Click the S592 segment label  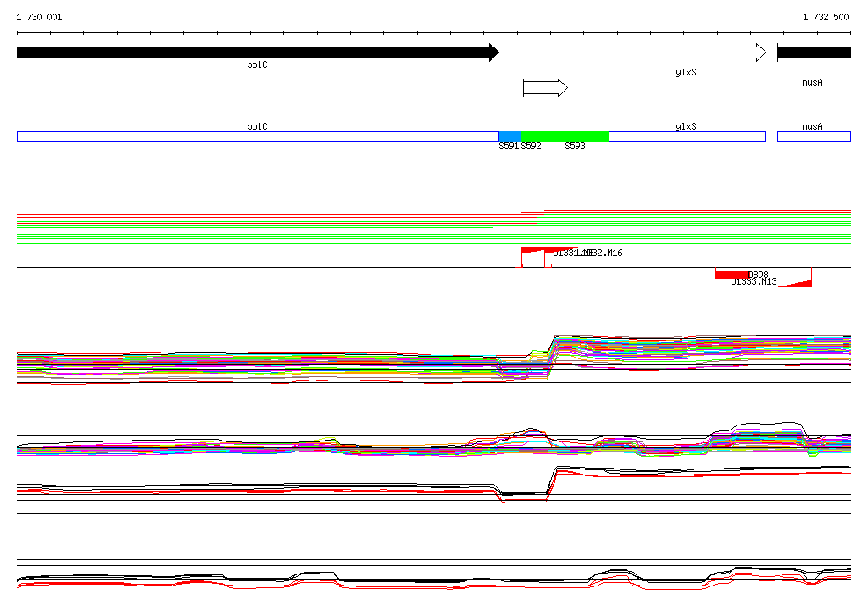[531, 146]
